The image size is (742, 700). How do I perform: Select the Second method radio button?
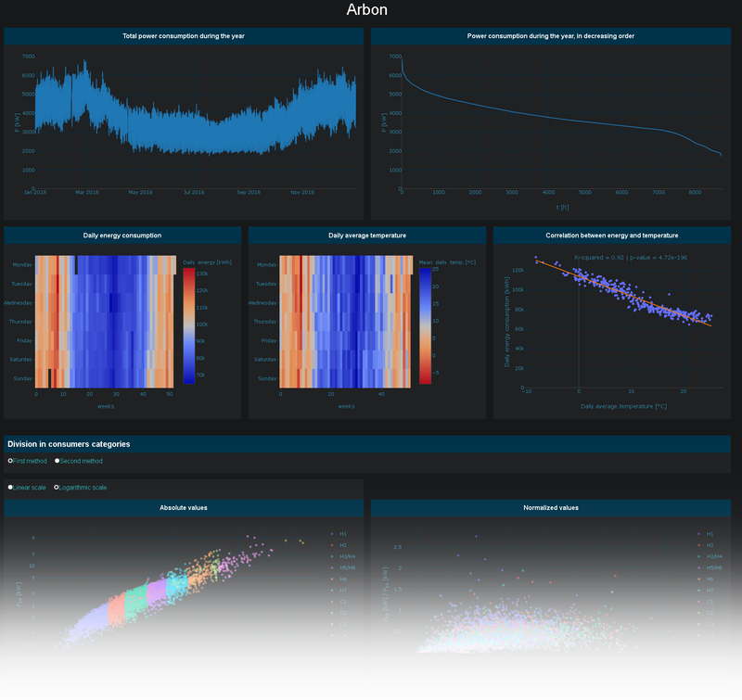[58, 461]
